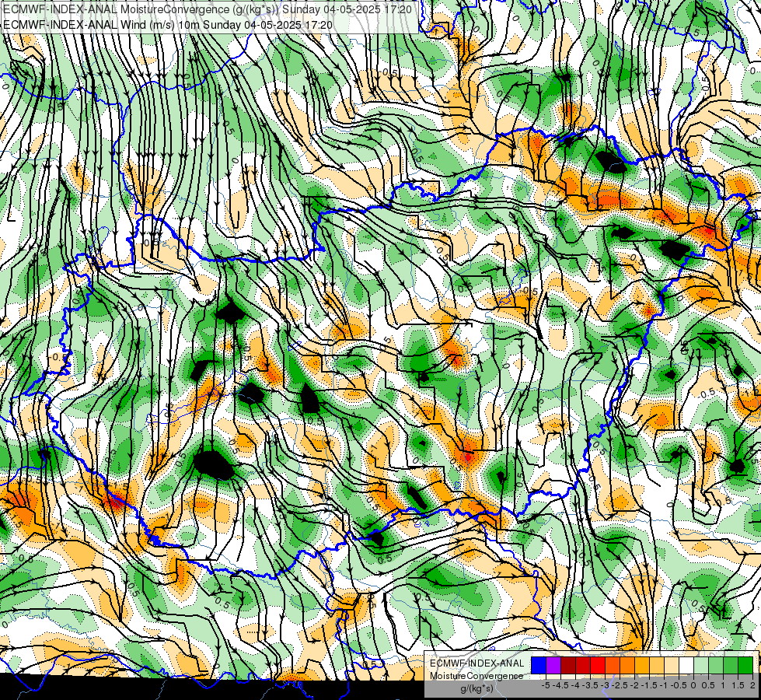Click the white swatch in the legend
Screen dimensions: 761x700
[x=686, y=665]
